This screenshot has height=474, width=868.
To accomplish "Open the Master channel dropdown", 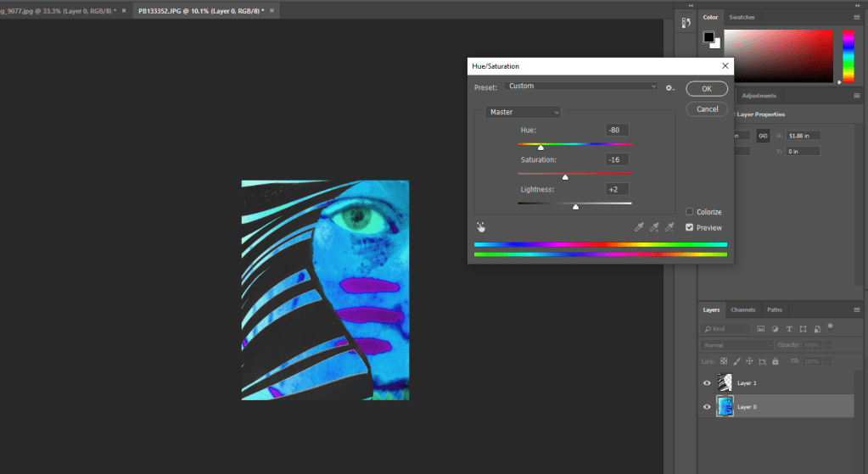I will coord(523,112).
